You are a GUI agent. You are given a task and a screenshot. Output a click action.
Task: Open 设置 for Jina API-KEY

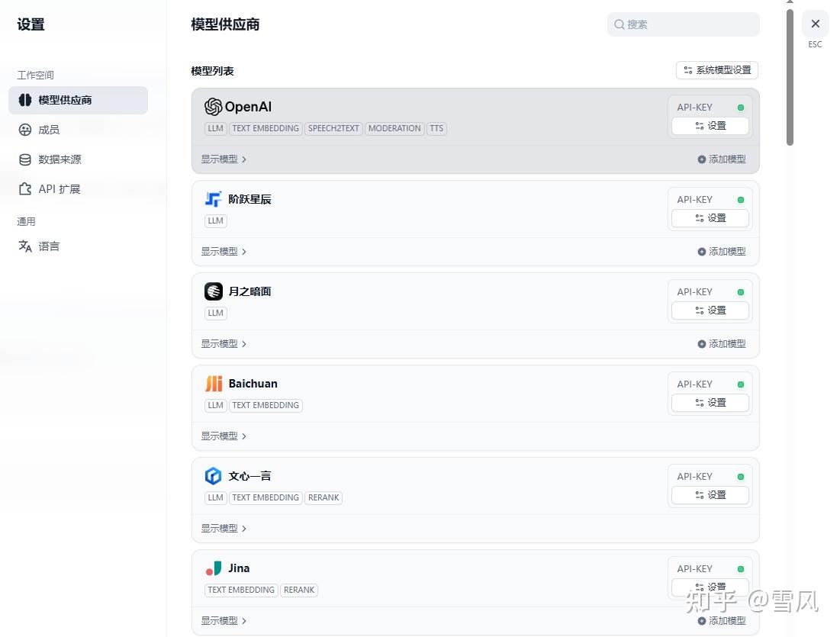coord(710,587)
